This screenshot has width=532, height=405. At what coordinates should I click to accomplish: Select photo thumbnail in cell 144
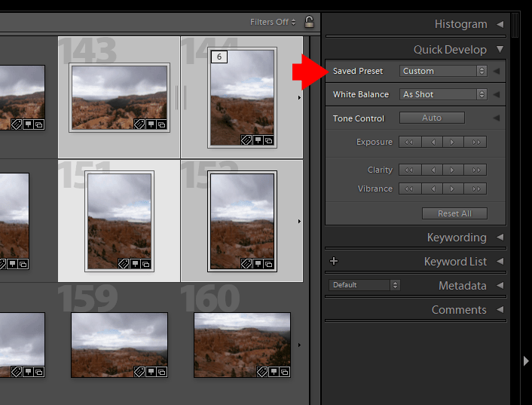pos(242,97)
